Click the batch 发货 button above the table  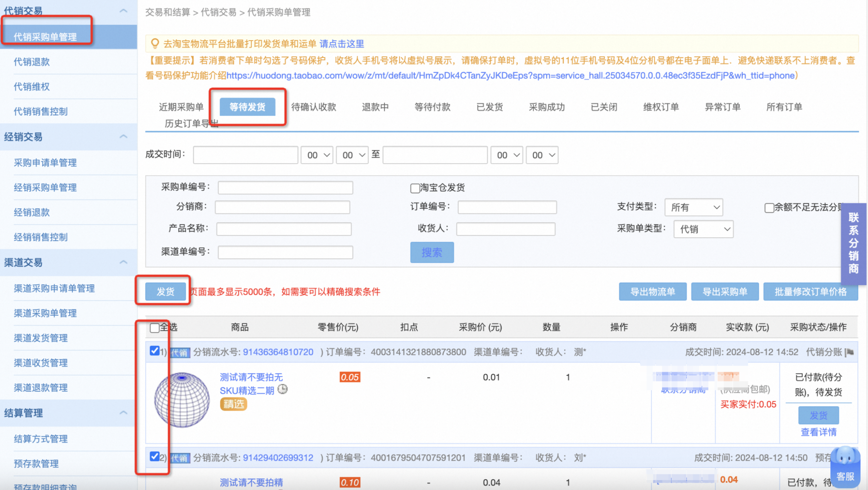[x=165, y=291]
